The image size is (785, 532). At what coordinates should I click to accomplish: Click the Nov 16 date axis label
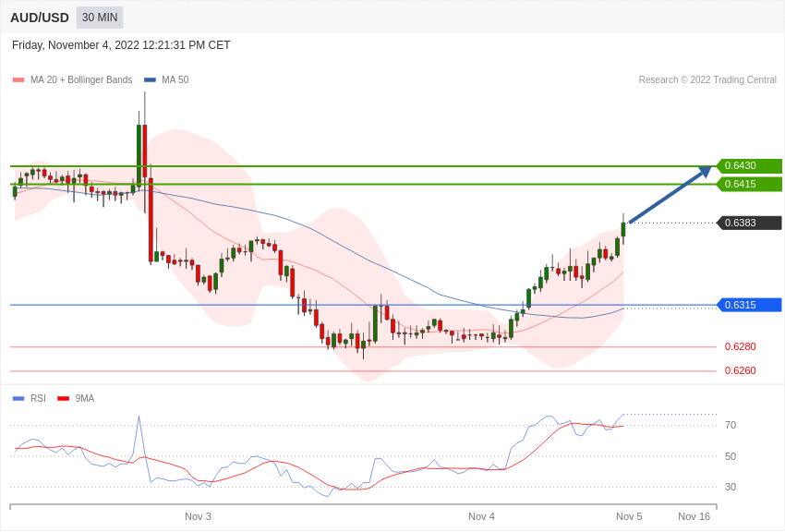tap(694, 516)
